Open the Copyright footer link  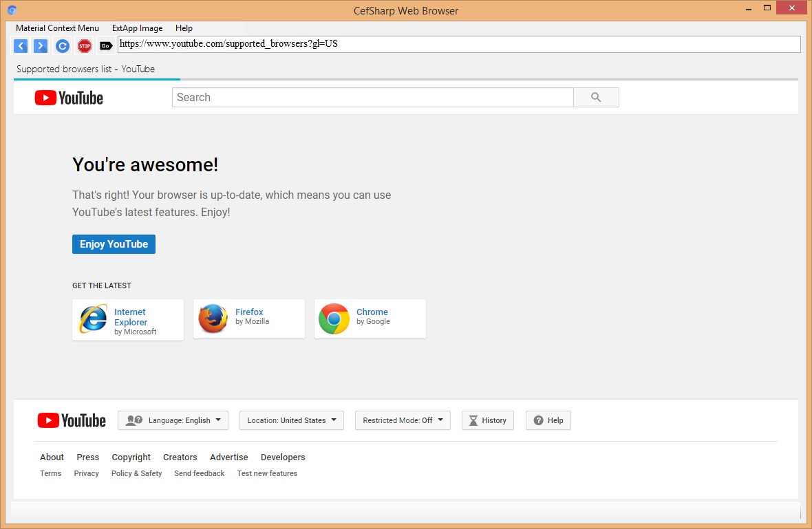(x=131, y=457)
